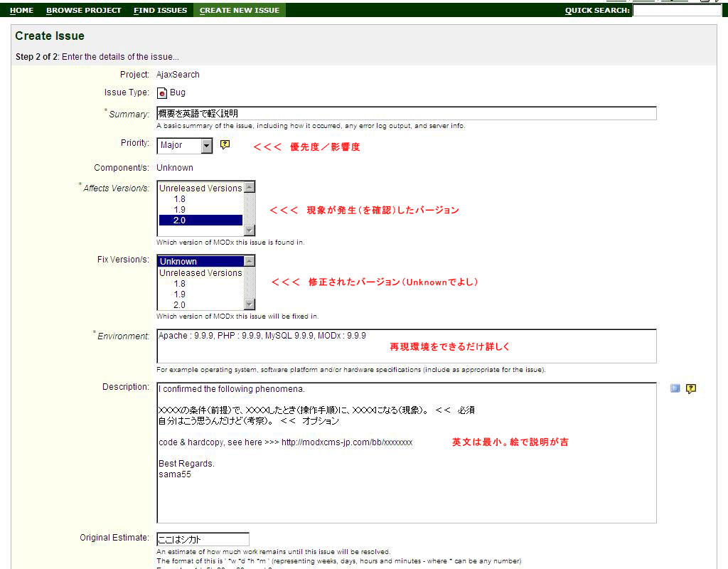Screen dimensions: 728x569
Task: Click into the Summary text field
Action: pos(406,113)
